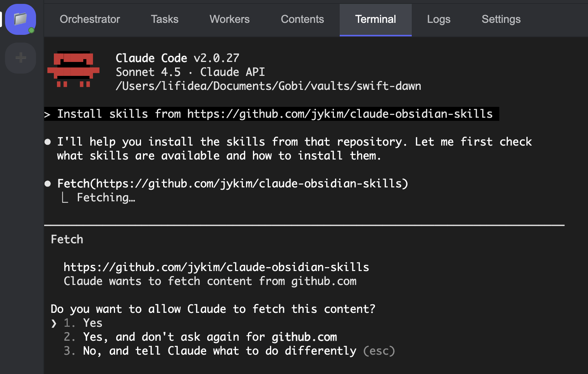Image resolution: width=588 pixels, height=374 pixels.
Task: Click the plus icon to add workspace
Action: [21, 58]
